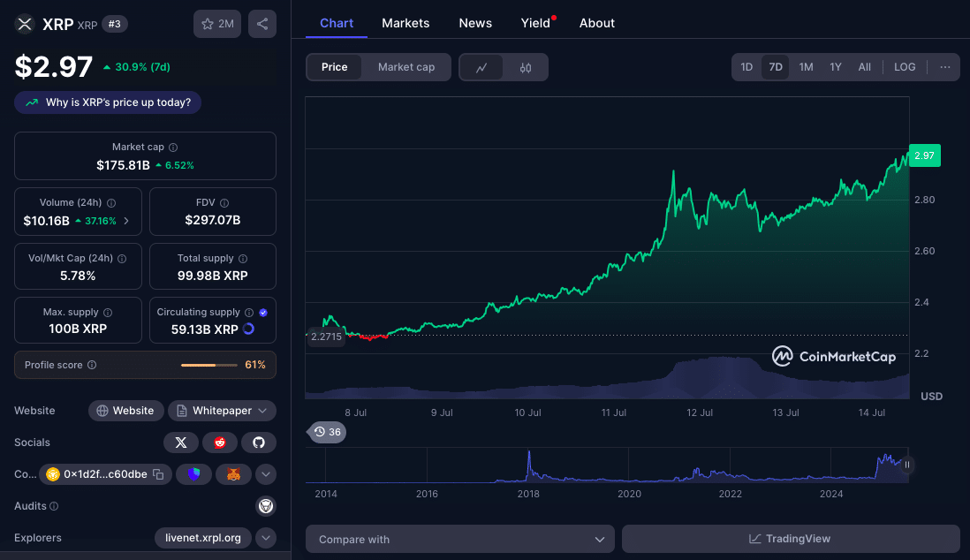Open the TradingView chart button

point(790,539)
